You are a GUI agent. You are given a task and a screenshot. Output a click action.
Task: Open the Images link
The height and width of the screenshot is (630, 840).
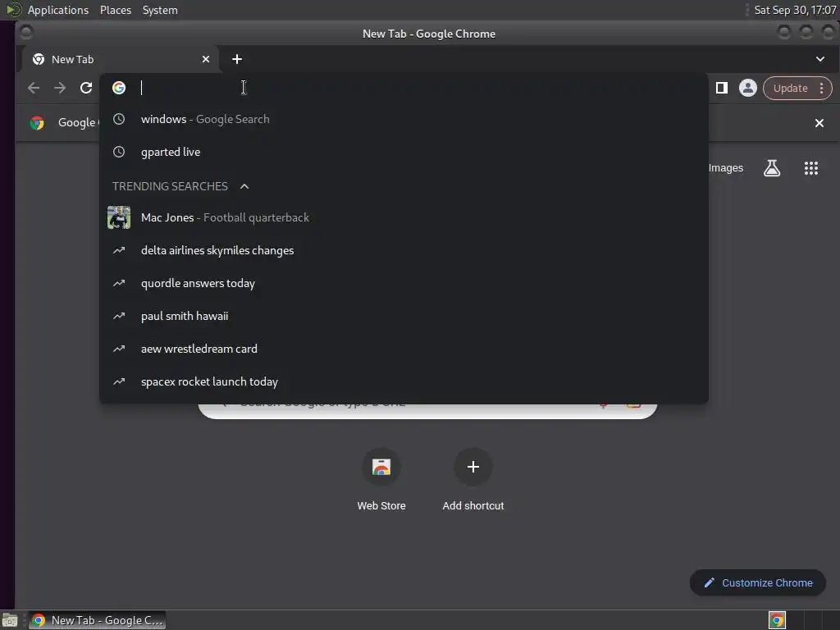pyautogui.click(x=726, y=168)
